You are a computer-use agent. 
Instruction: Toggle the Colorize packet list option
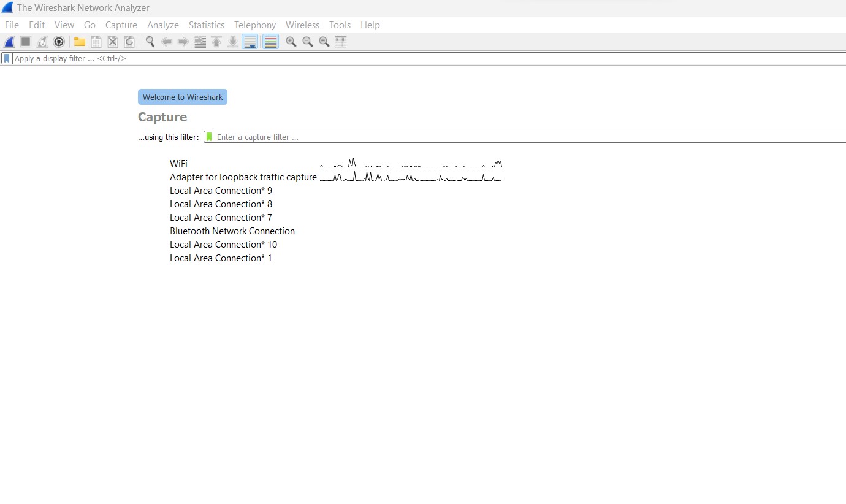270,42
